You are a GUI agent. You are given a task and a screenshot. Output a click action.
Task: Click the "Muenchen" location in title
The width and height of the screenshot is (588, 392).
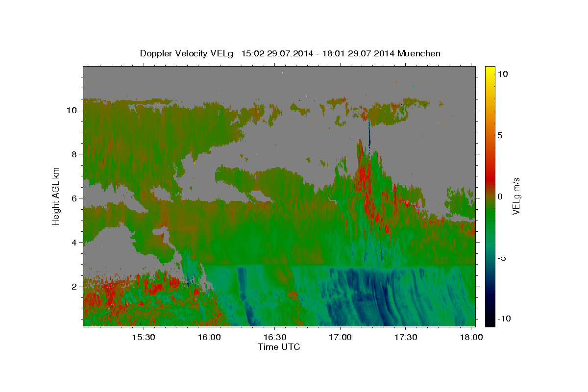(419, 53)
